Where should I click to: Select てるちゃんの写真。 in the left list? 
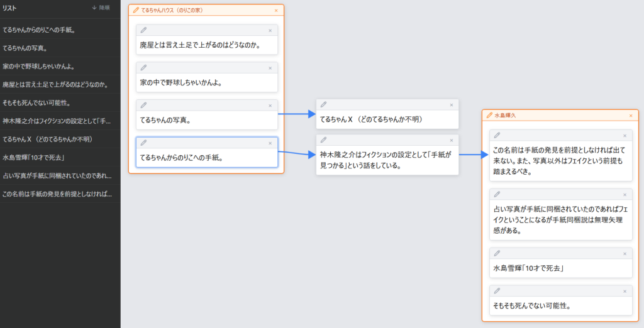tap(25, 48)
